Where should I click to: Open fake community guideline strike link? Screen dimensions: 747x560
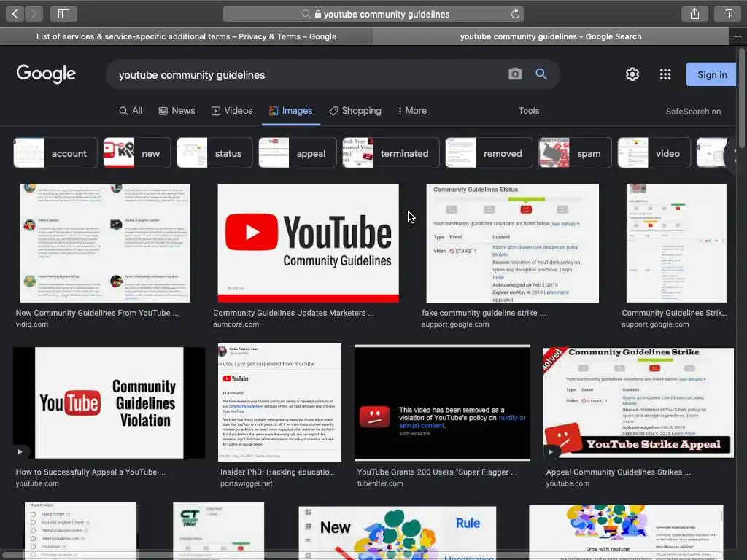(x=484, y=313)
